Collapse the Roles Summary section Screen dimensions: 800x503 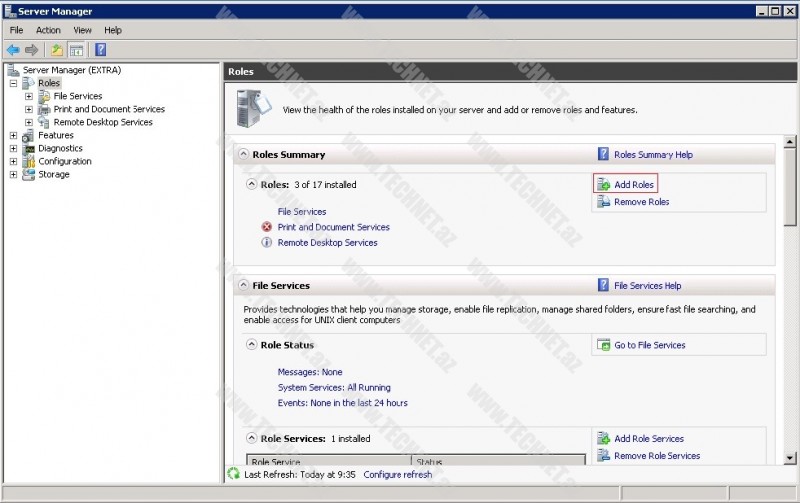click(243, 155)
